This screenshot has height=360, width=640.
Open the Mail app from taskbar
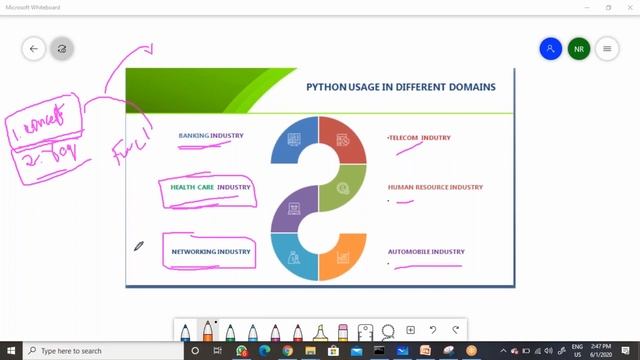[x=356, y=351]
